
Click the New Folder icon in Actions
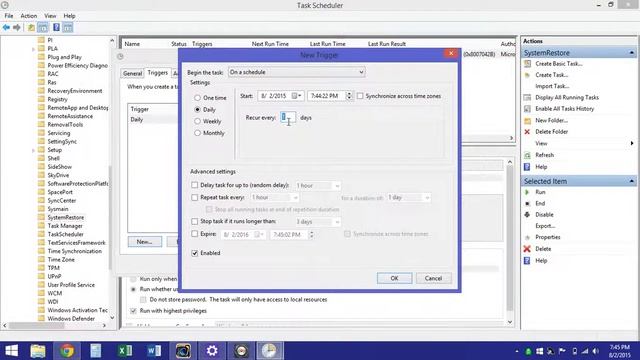(527, 121)
